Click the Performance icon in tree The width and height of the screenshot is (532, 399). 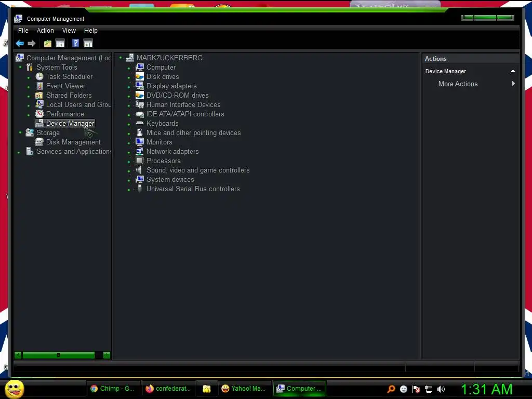coord(39,114)
